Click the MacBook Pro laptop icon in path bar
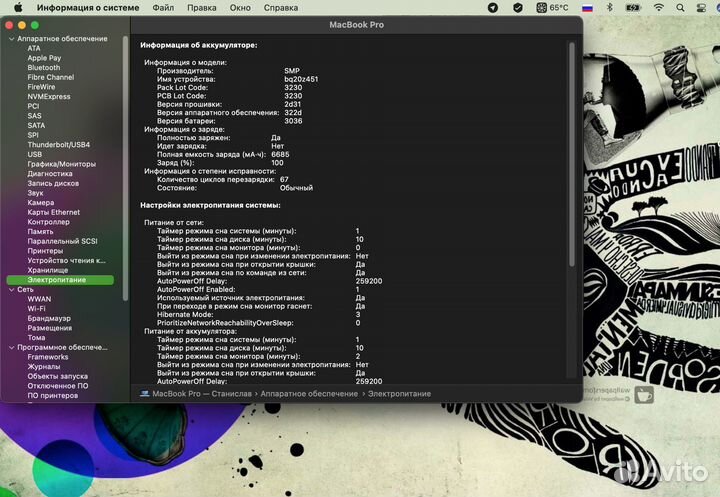The height and width of the screenshot is (497, 720). [145, 394]
